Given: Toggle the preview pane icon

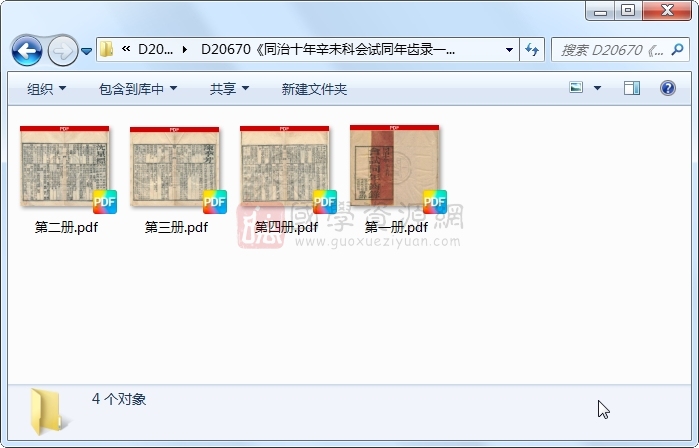Looking at the screenshot, I should pos(631,89).
